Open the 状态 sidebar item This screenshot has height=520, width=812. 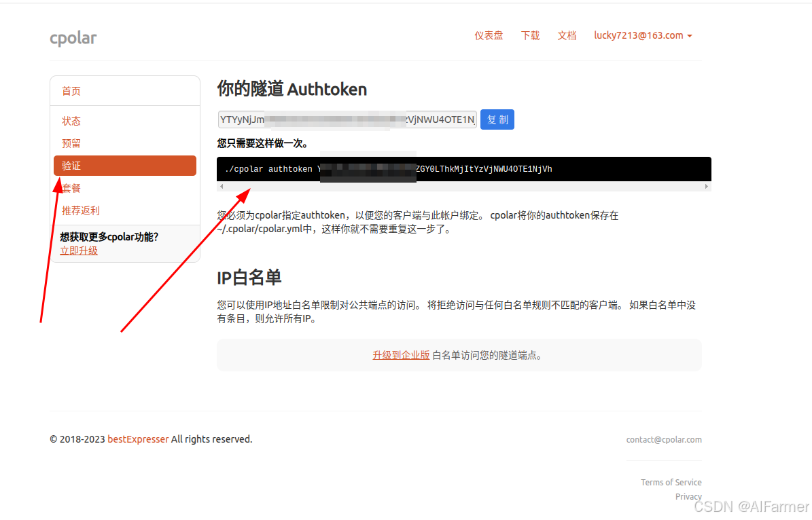[x=71, y=121]
